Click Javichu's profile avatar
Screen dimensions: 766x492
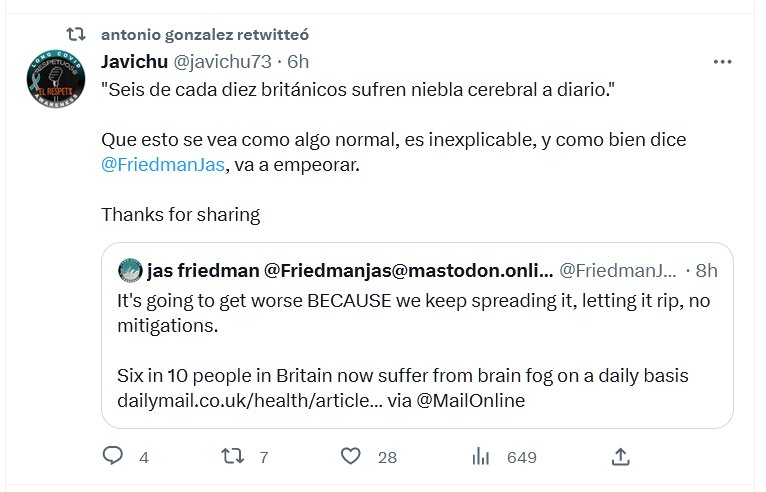[54, 81]
